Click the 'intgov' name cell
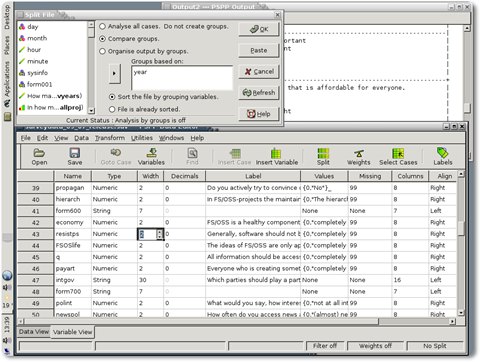 [x=73, y=280]
